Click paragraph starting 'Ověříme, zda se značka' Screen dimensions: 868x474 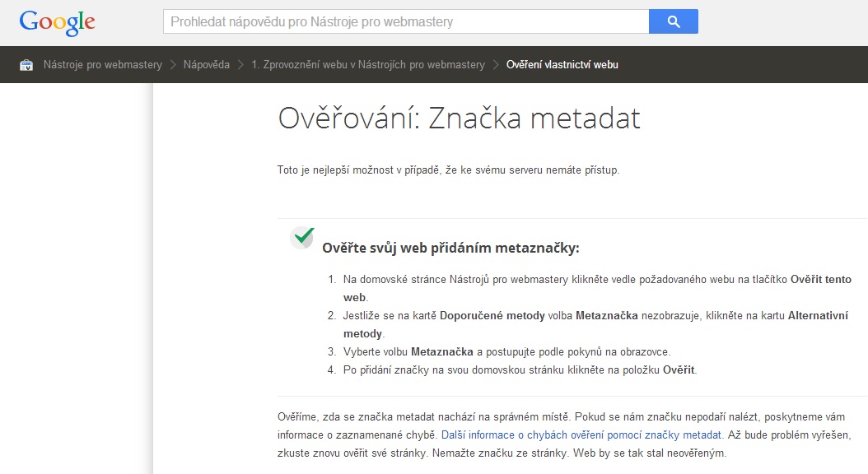[564, 435]
